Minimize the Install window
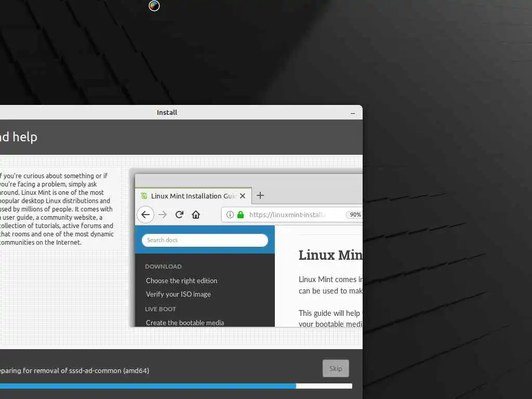This screenshot has height=399, width=532. 353,113
